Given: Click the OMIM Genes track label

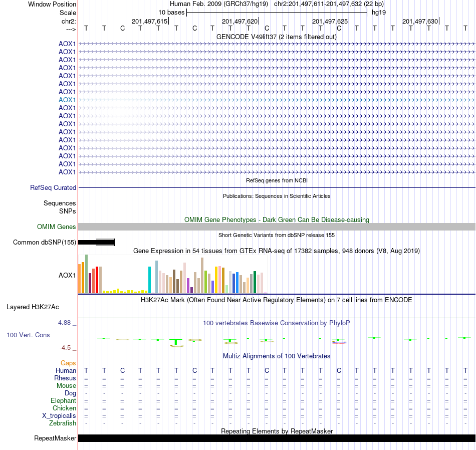Looking at the screenshot, I should pos(57,227).
